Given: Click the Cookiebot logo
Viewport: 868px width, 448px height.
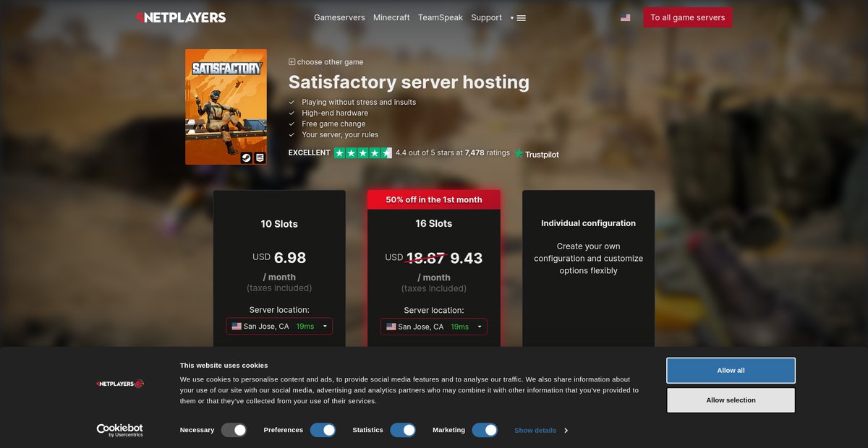Looking at the screenshot, I should click(x=120, y=430).
